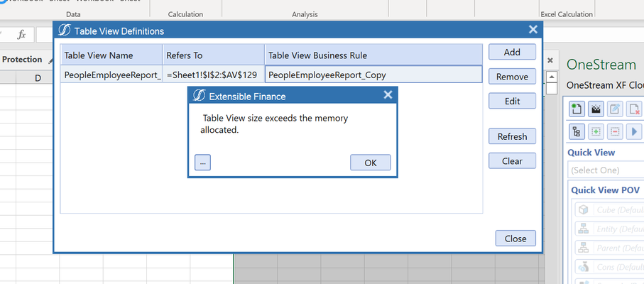
Task: Close the Table View Definitions dialog via Close button
Action: coord(515,239)
